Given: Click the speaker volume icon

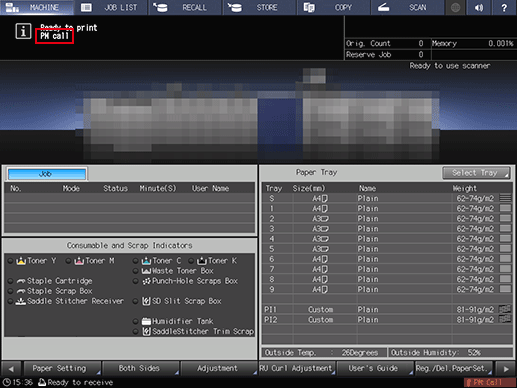Looking at the screenshot, I should [479, 7].
